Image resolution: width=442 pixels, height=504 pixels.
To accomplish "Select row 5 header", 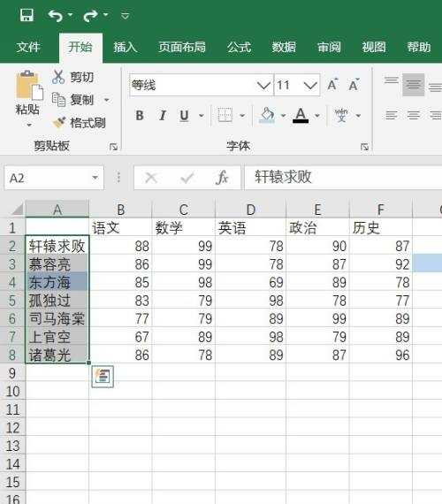I will 12,301.
